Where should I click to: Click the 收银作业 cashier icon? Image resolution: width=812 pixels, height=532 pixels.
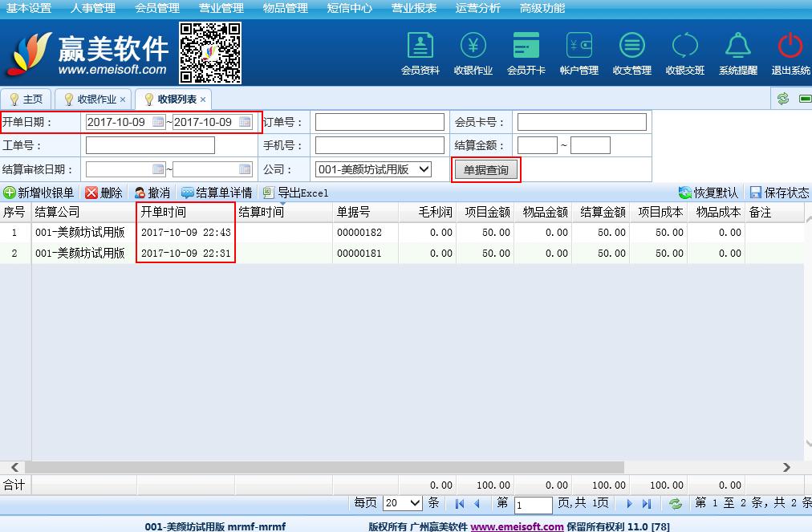pyautogui.click(x=473, y=47)
